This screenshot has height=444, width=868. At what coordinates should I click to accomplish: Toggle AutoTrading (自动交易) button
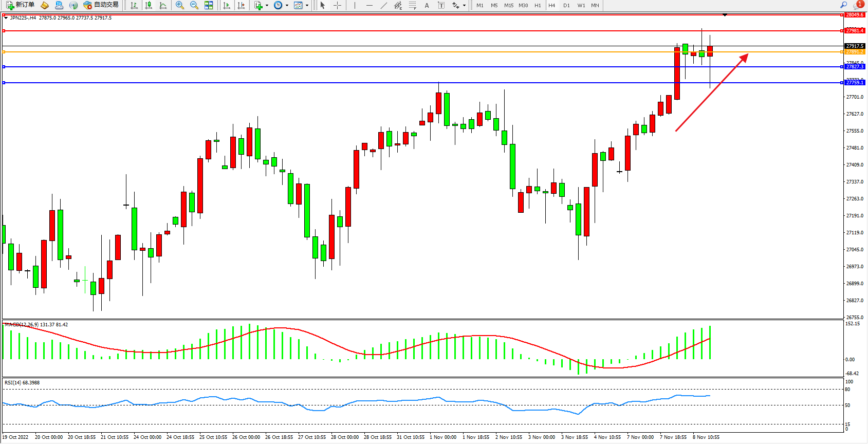[x=101, y=5]
